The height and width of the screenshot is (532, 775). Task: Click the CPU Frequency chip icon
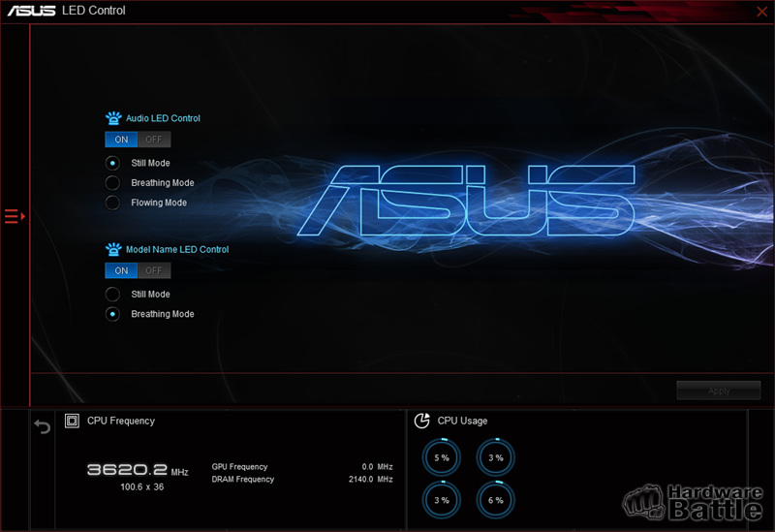[x=72, y=421]
